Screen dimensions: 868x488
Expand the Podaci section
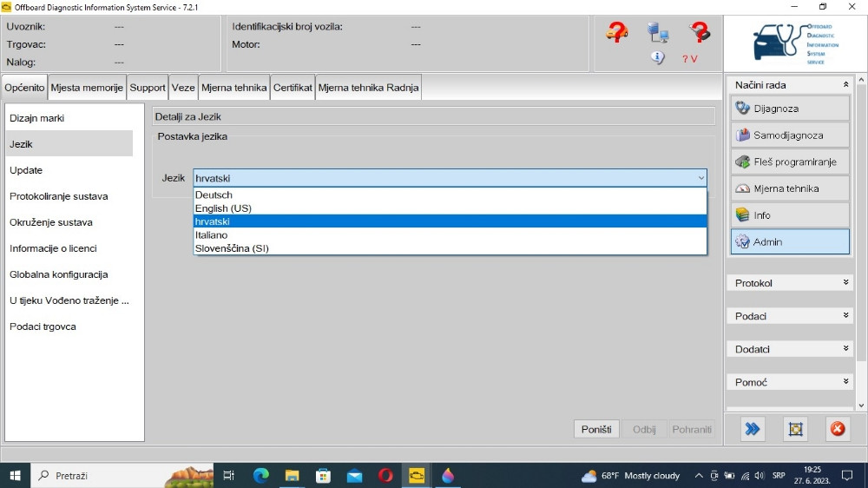[x=845, y=316]
